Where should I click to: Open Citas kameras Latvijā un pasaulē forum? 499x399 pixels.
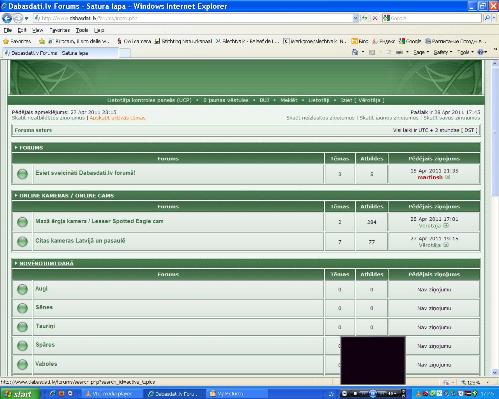point(80,241)
